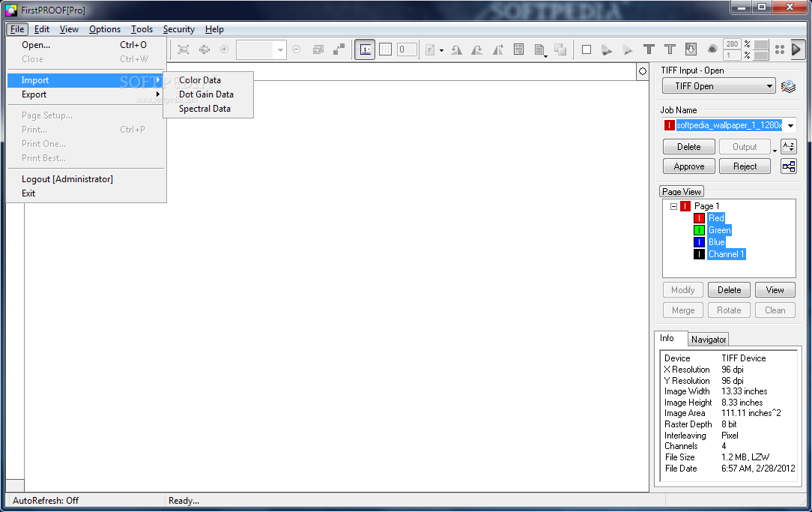Image resolution: width=812 pixels, height=512 pixels.
Task: Switch to the Info tab
Action: [667, 338]
